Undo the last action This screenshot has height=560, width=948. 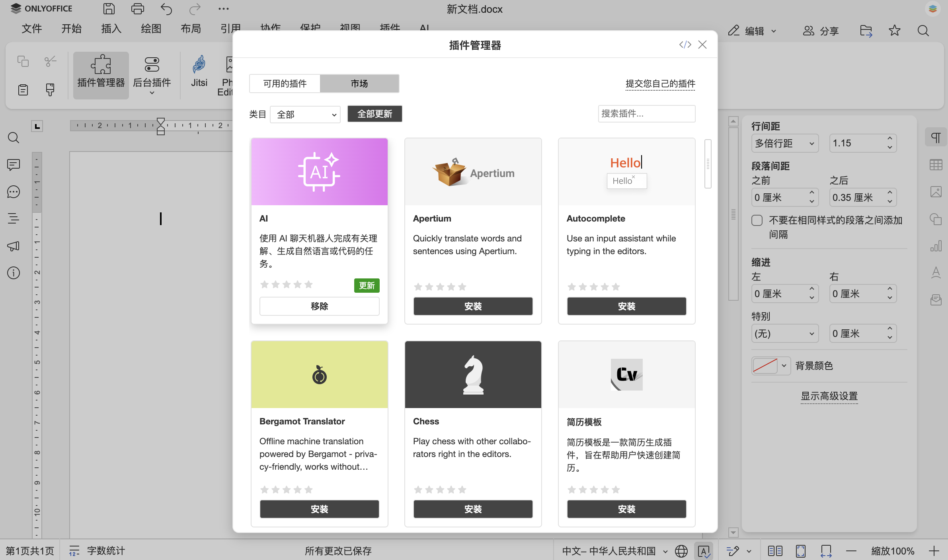[166, 9]
